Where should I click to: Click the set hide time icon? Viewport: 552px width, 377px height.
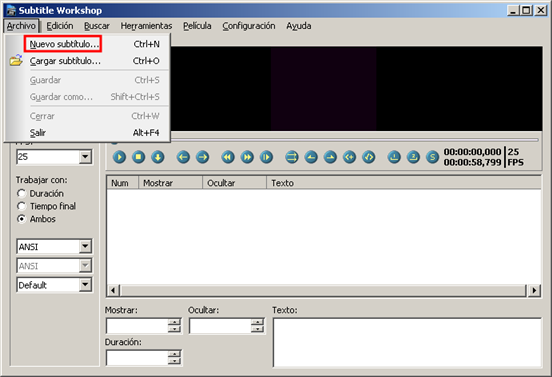click(330, 157)
